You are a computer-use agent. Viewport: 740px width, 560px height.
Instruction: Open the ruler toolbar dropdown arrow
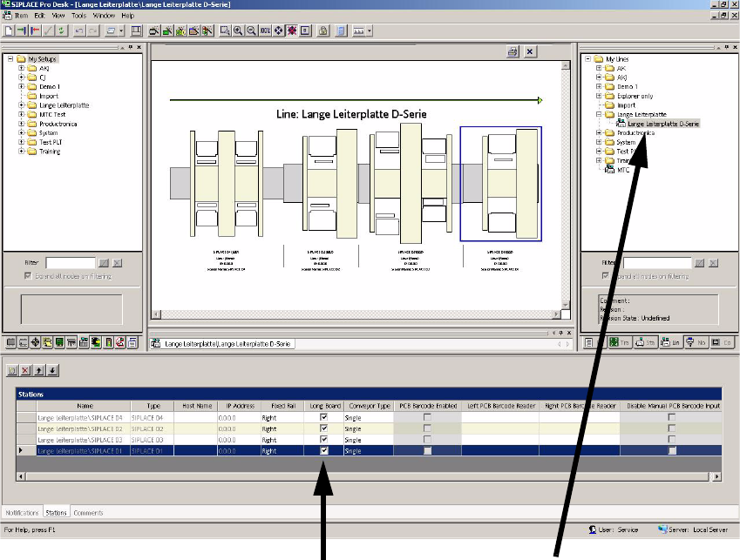tap(369, 31)
